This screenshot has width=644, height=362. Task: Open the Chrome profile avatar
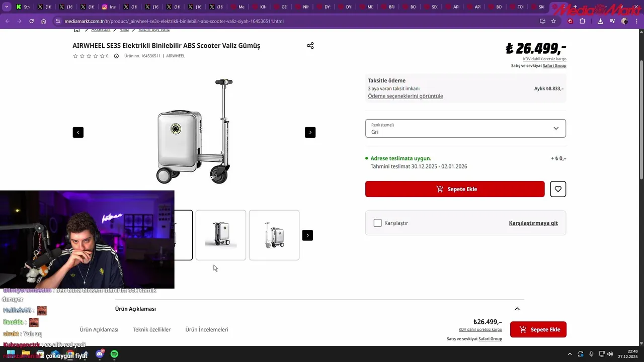click(624, 21)
